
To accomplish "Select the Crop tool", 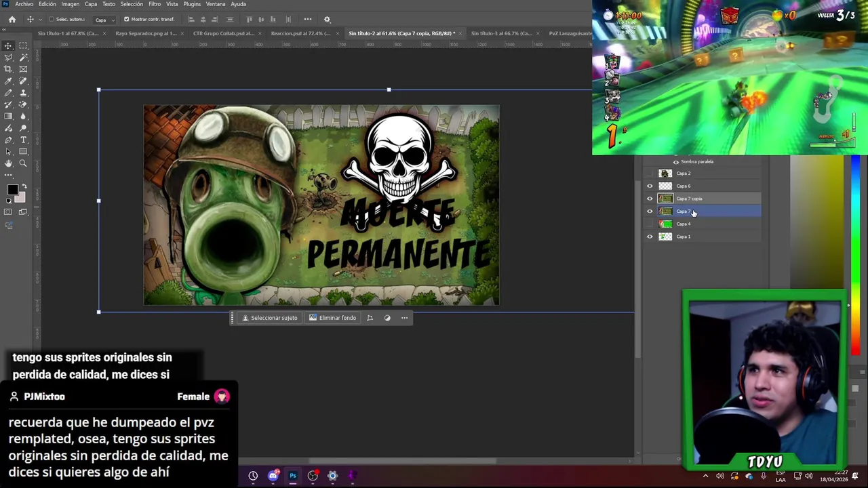I will tap(8, 69).
